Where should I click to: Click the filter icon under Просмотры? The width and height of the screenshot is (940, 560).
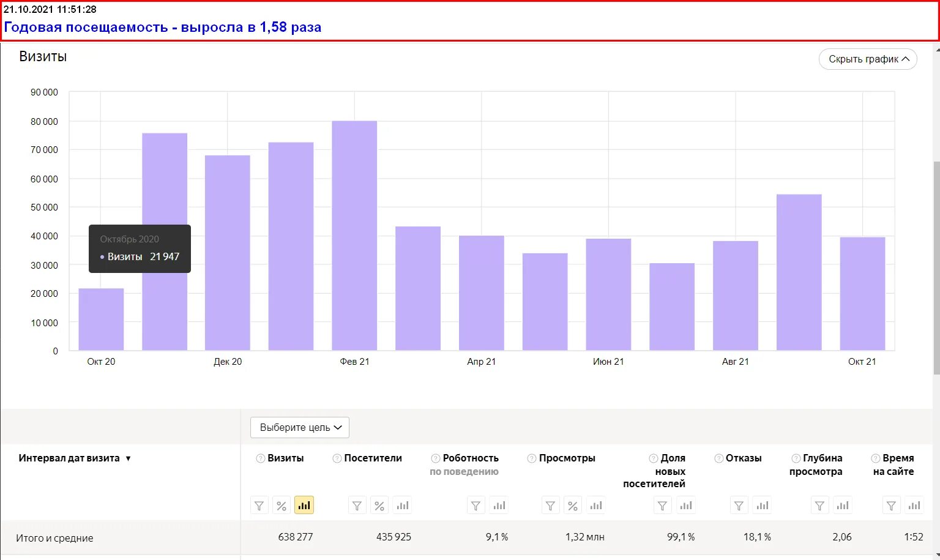(551, 506)
